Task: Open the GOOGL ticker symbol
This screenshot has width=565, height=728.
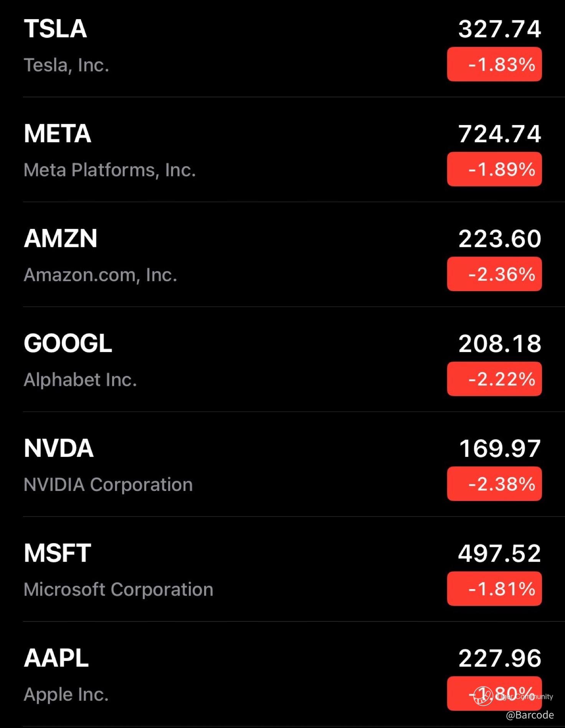Action: [68, 343]
